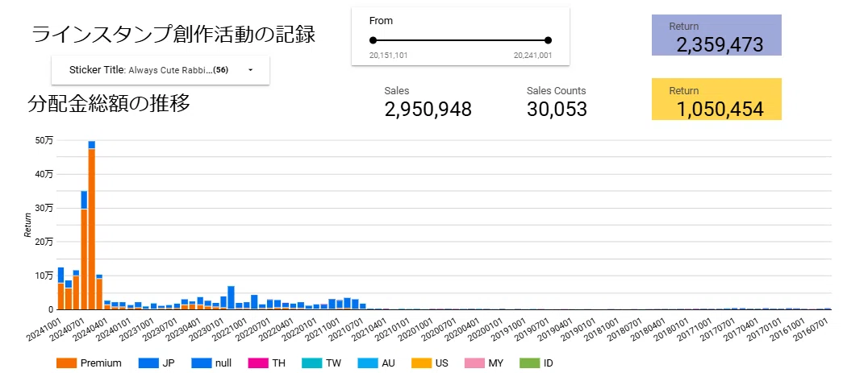Screen dimensions: 868x373
Task: Click the dropdown arrow beside Sticker Title
Action: (x=250, y=70)
